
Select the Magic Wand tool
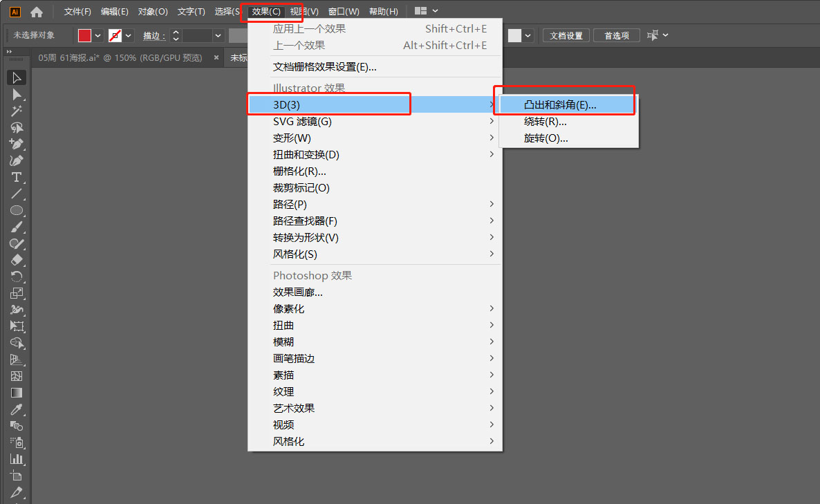pos(16,111)
